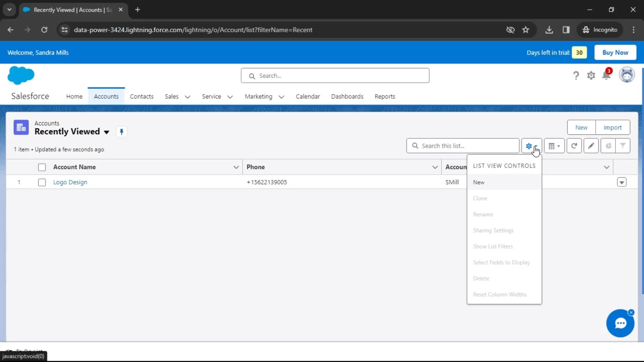Click the days-left trial badge 30

tap(579, 53)
